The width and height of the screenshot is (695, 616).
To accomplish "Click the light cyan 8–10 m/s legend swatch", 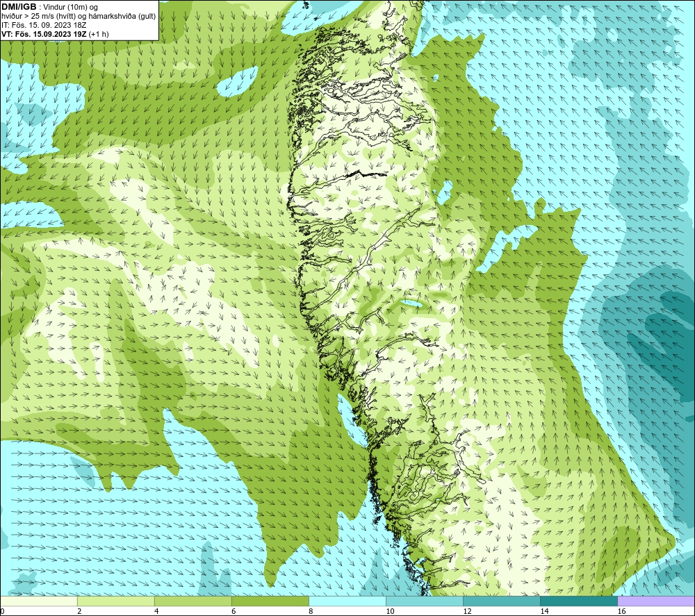I will pos(347,601).
